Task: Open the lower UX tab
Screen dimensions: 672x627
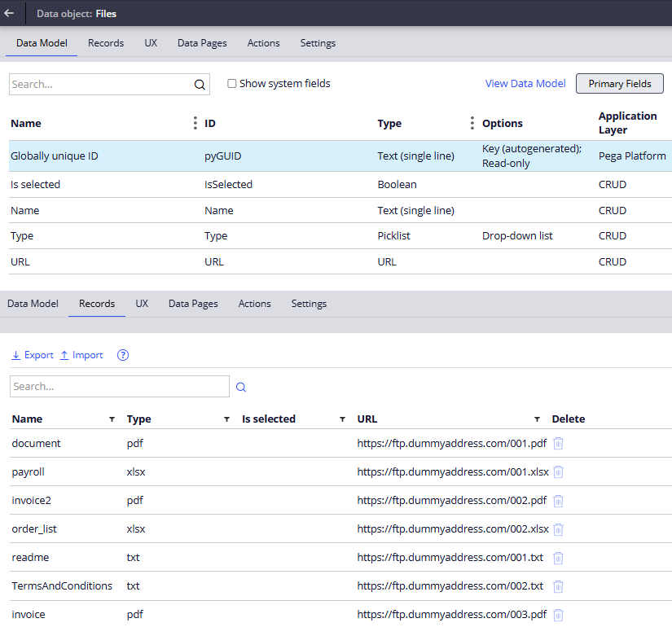Action: tap(142, 304)
